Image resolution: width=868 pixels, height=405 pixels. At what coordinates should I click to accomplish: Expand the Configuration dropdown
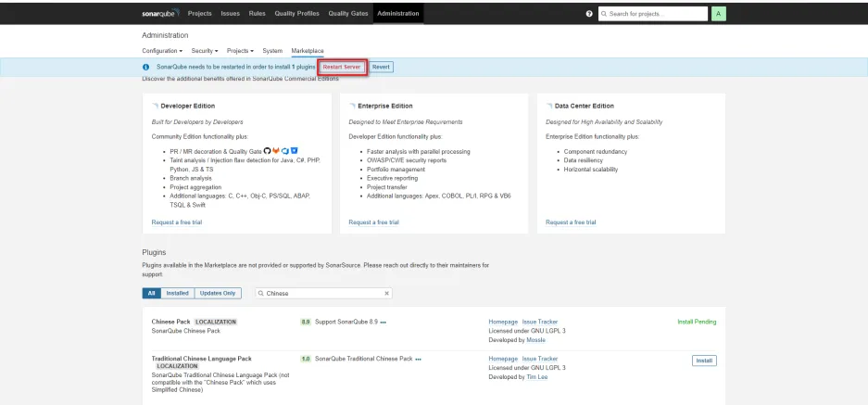[x=162, y=50]
